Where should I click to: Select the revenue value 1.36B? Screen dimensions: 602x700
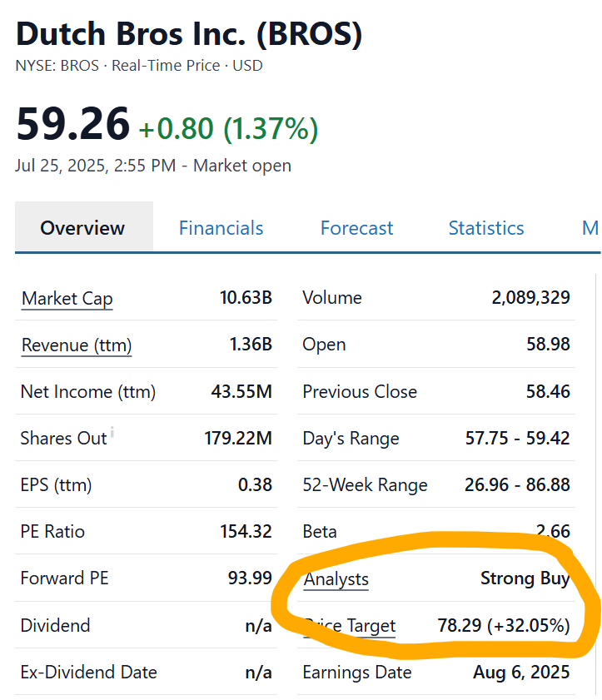[x=251, y=345]
